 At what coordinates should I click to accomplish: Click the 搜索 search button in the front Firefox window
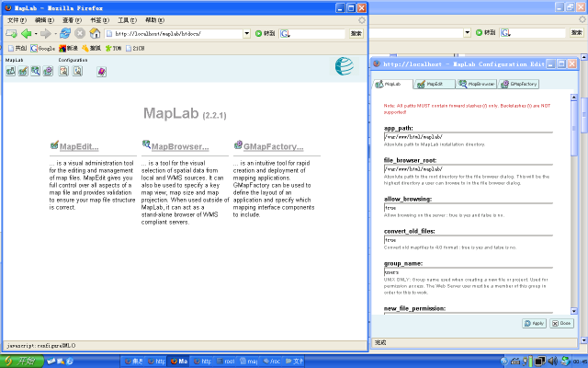(x=356, y=33)
